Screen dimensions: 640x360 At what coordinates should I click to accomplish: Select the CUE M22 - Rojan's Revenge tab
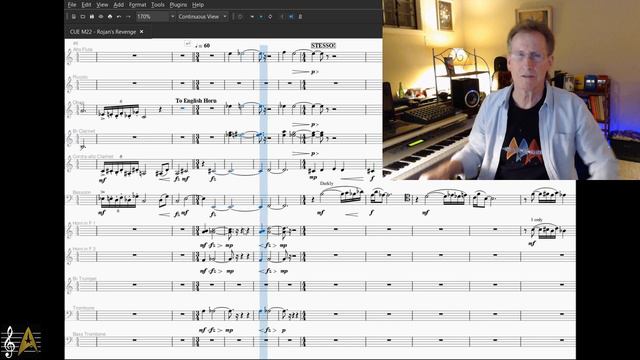point(103,32)
